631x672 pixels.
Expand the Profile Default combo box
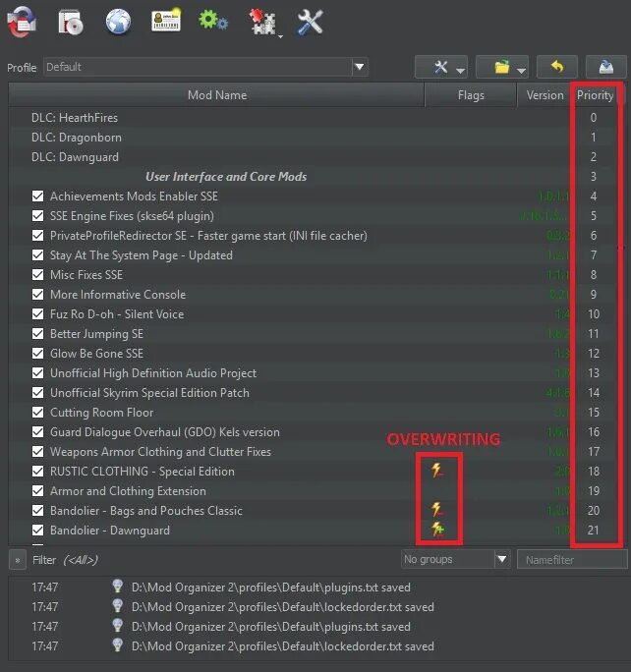click(205, 67)
